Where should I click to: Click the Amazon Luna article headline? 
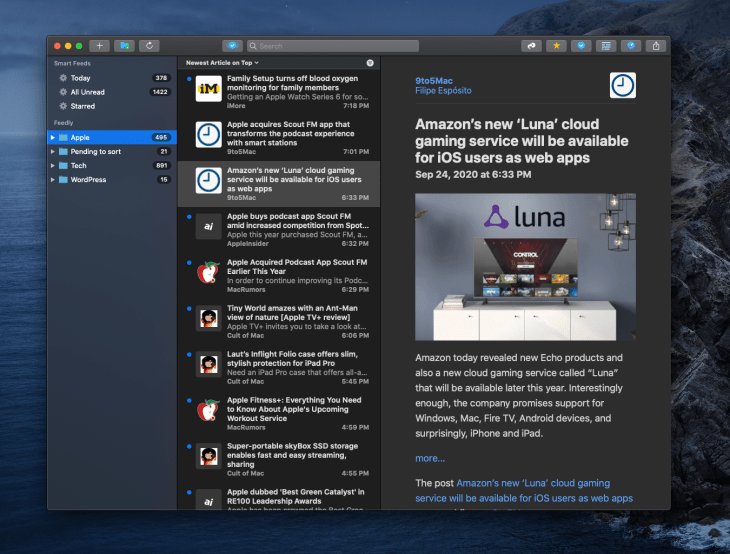tap(521, 141)
